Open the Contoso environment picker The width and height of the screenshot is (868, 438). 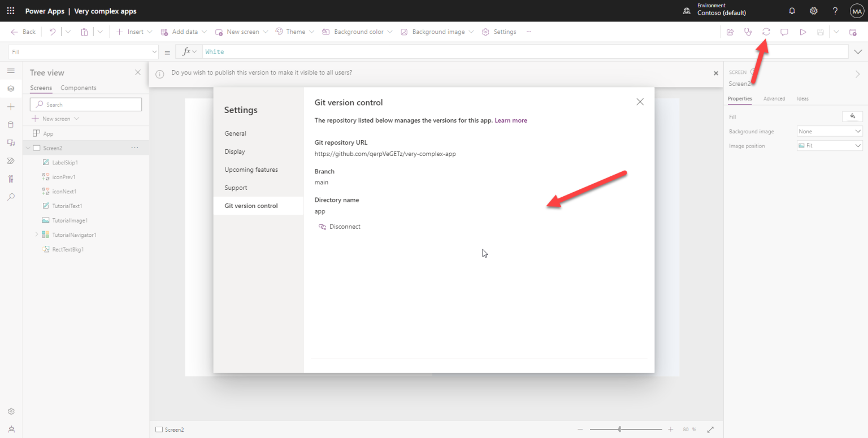[714, 10]
